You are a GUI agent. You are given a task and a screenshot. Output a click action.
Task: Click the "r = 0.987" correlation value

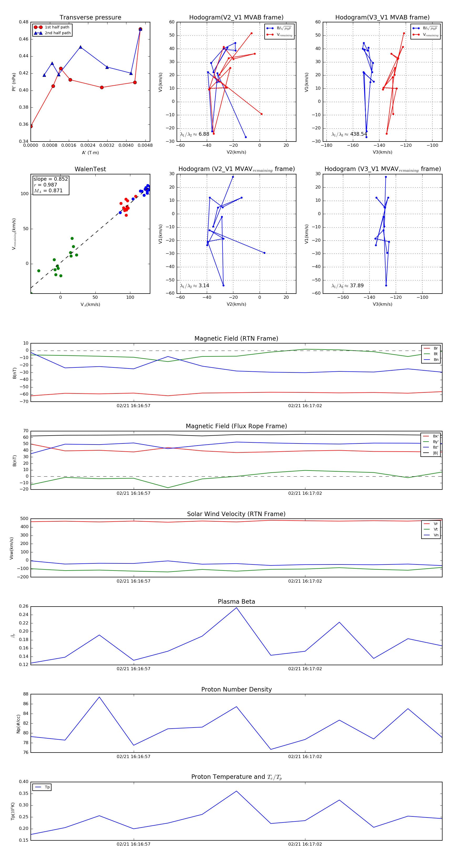pyautogui.click(x=45, y=185)
